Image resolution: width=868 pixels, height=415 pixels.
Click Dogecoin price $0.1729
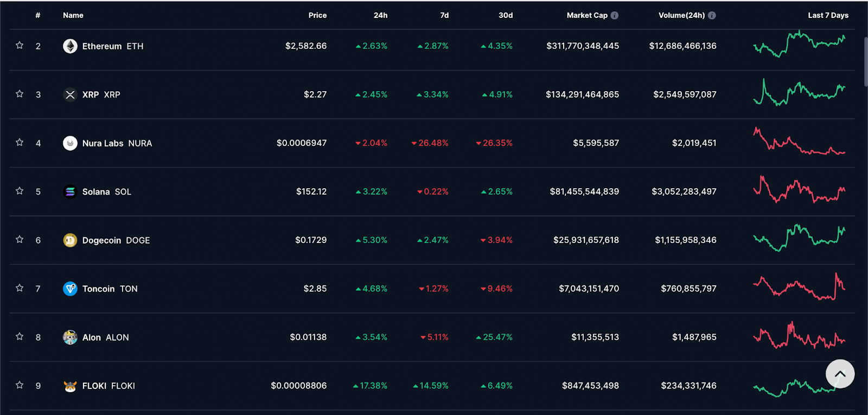311,240
